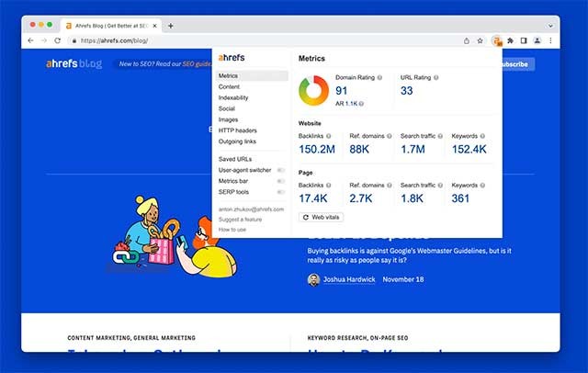Reload the page with refresh icon
This screenshot has width=588, height=373.
tap(57, 40)
